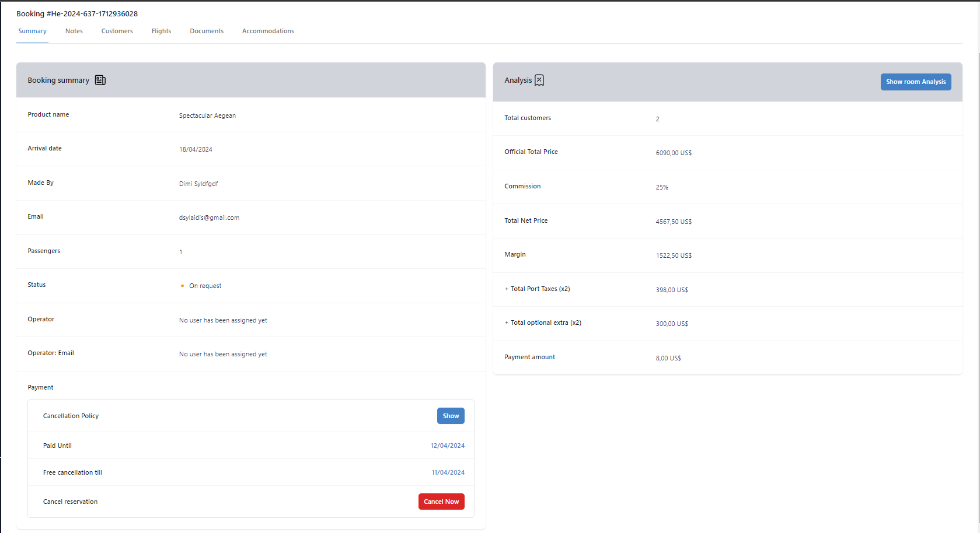Screen dimensions: 980x533
Task: Open the Flights tab
Action: click(161, 31)
